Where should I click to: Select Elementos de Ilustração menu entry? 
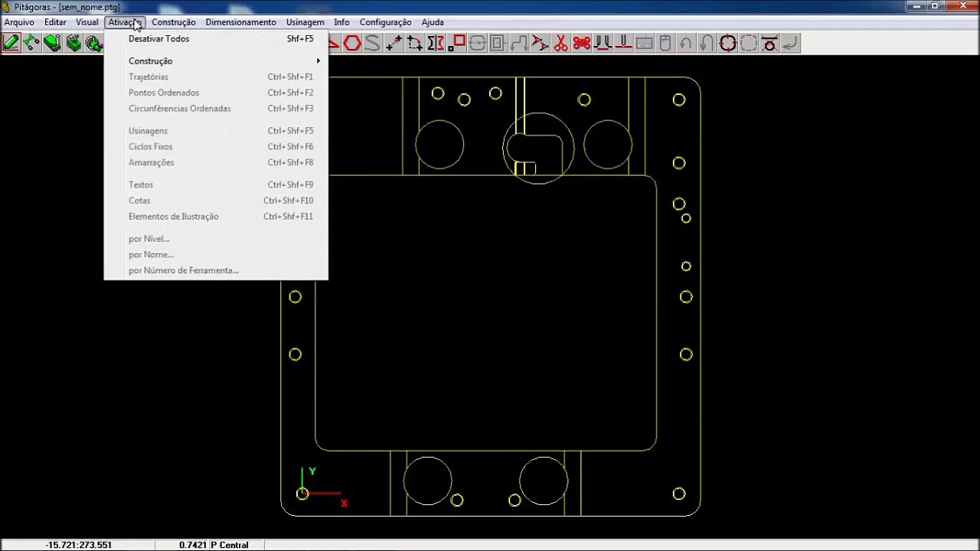click(x=216, y=217)
